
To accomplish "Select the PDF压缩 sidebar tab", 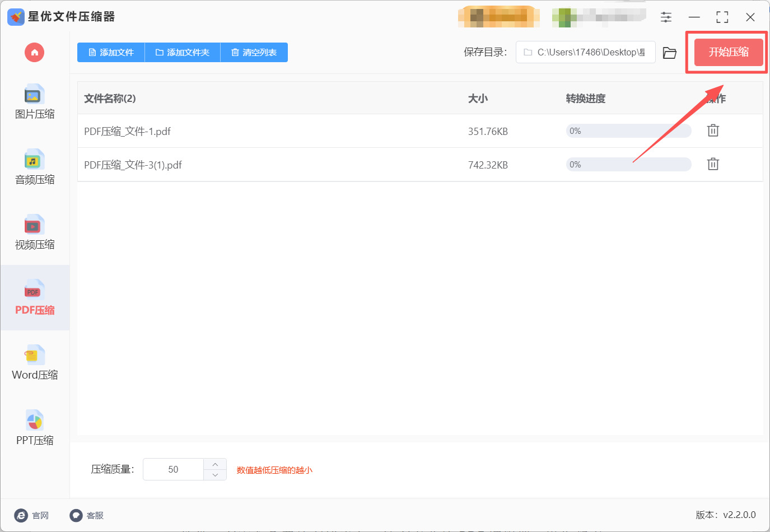I will 35,297.
